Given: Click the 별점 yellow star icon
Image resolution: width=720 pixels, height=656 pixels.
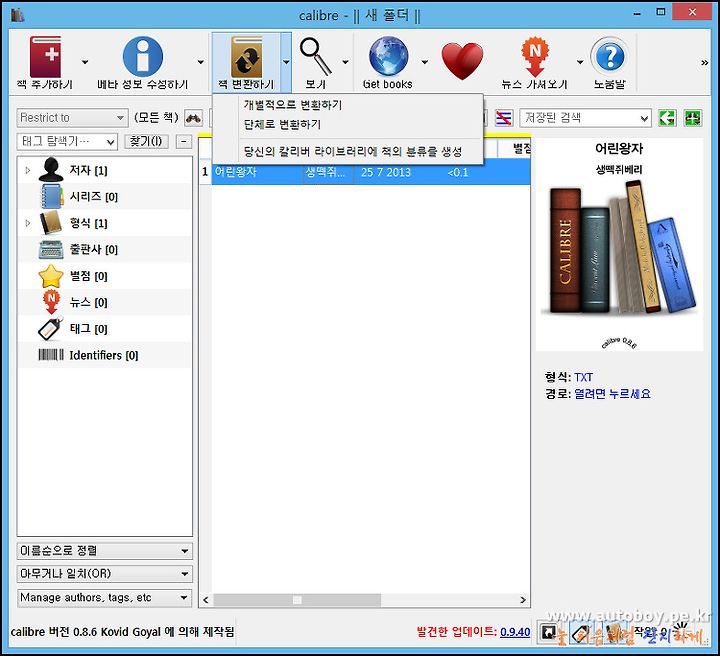Looking at the screenshot, I should tap(51, 275).
